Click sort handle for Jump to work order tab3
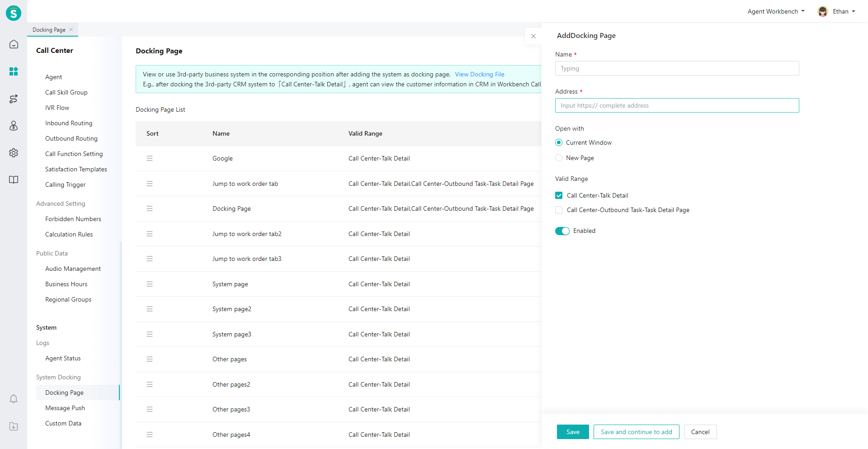This screenshot has width=868, height=449. [x=150, y=259]
